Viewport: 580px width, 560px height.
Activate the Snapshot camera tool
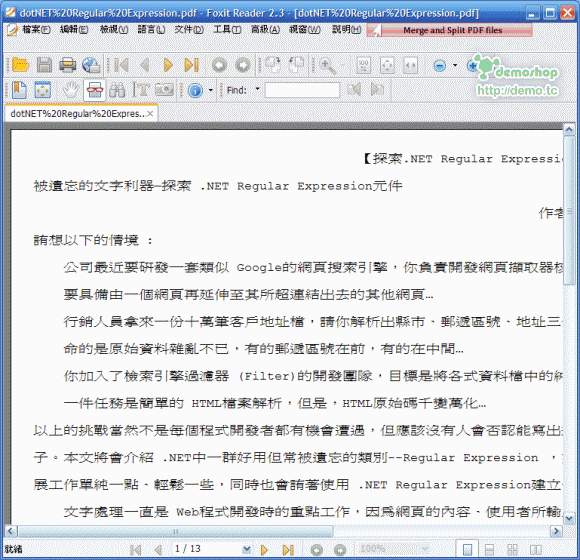pos(164,90)
